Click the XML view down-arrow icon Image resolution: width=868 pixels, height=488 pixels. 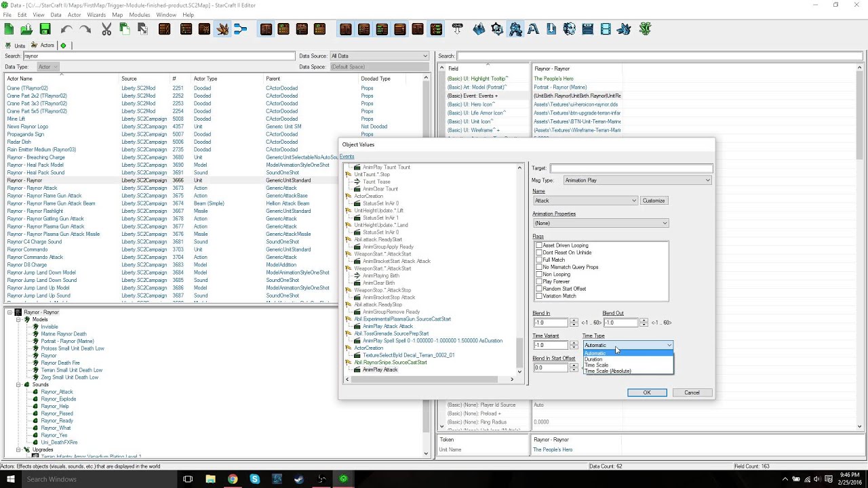pos(458,29)
